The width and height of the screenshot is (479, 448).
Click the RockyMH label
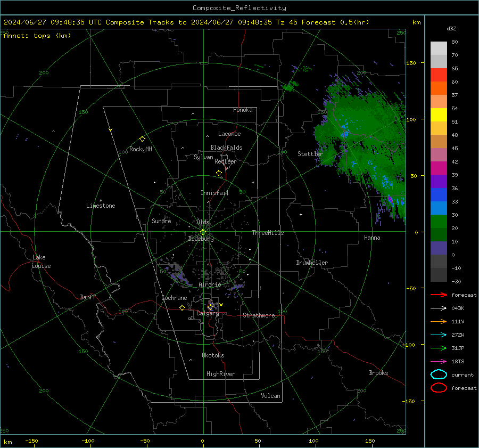[x=141, y=149]
